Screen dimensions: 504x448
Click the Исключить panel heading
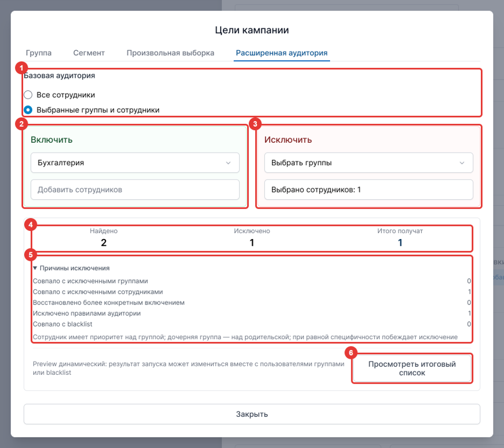tap(288, 140)
